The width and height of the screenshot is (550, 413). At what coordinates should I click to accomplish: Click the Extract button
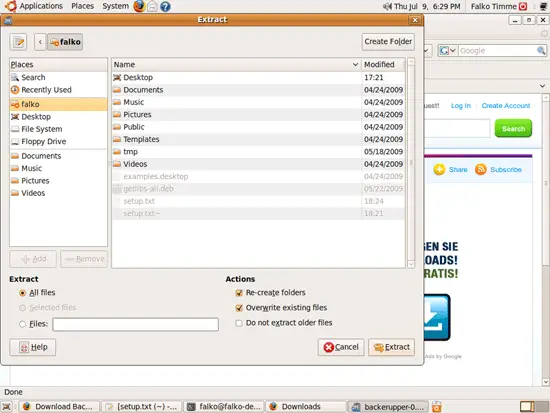391,347
